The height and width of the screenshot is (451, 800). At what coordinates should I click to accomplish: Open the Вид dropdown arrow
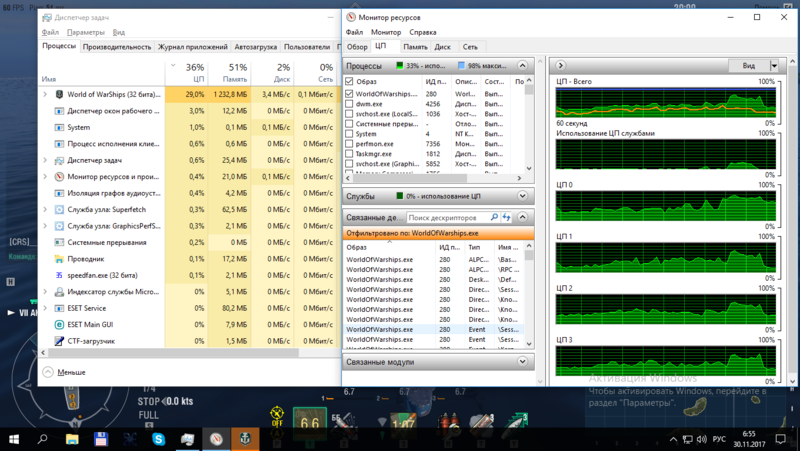click(x=774, y=66)
